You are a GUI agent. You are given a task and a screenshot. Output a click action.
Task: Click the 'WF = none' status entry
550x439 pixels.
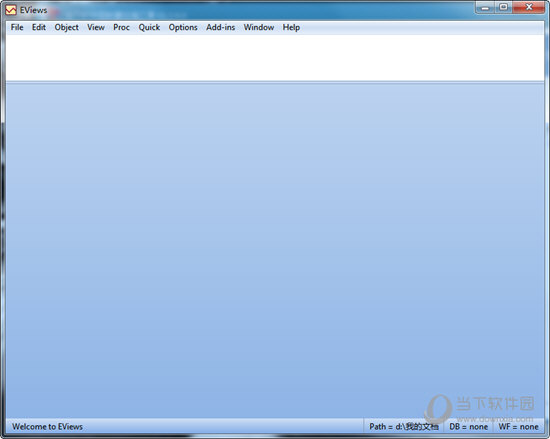(518, 427)
